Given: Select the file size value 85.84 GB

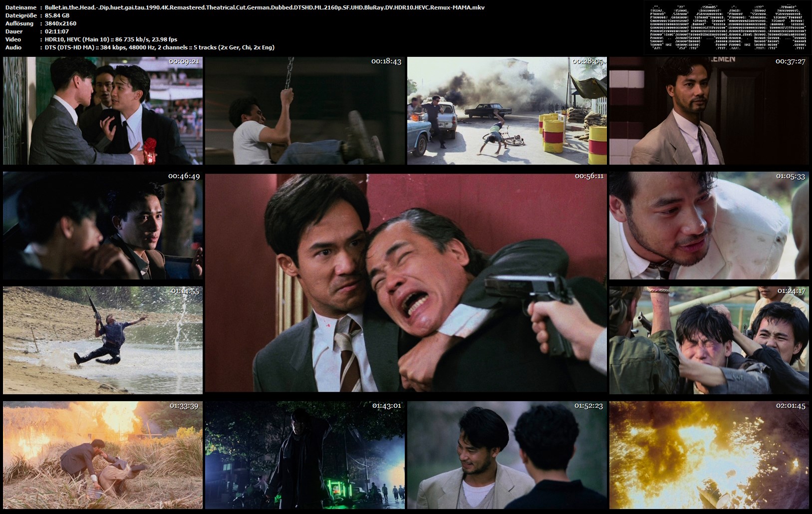Looking at the screenshot, I should pyautogui.click(x=57, y=15).
